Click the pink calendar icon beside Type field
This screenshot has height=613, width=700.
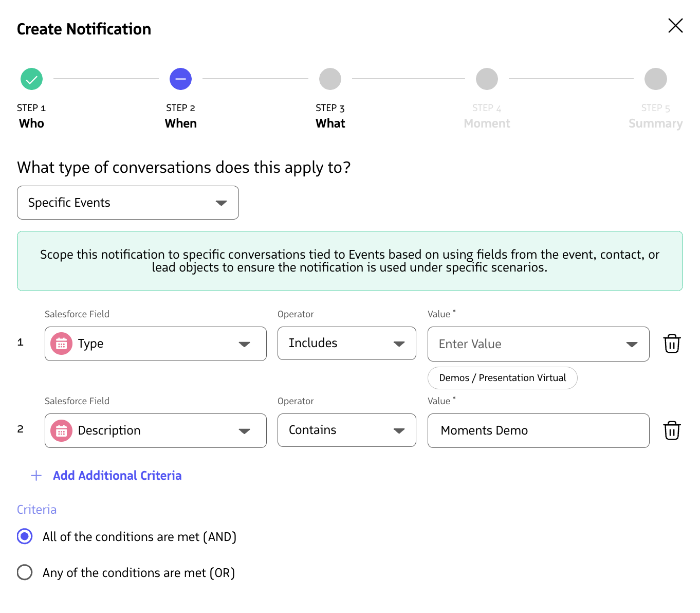coord(61,344)
